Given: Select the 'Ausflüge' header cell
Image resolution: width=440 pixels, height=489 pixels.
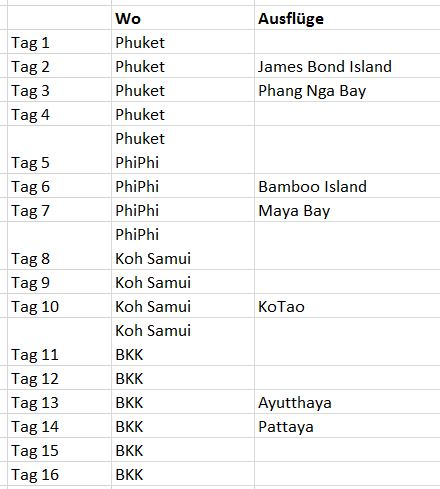Looking at the screenshot, I should [347, 18].
